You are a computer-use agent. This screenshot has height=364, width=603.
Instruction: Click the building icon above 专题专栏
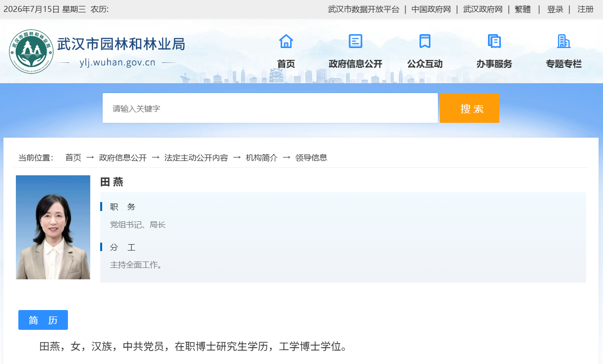coord(564,41)
